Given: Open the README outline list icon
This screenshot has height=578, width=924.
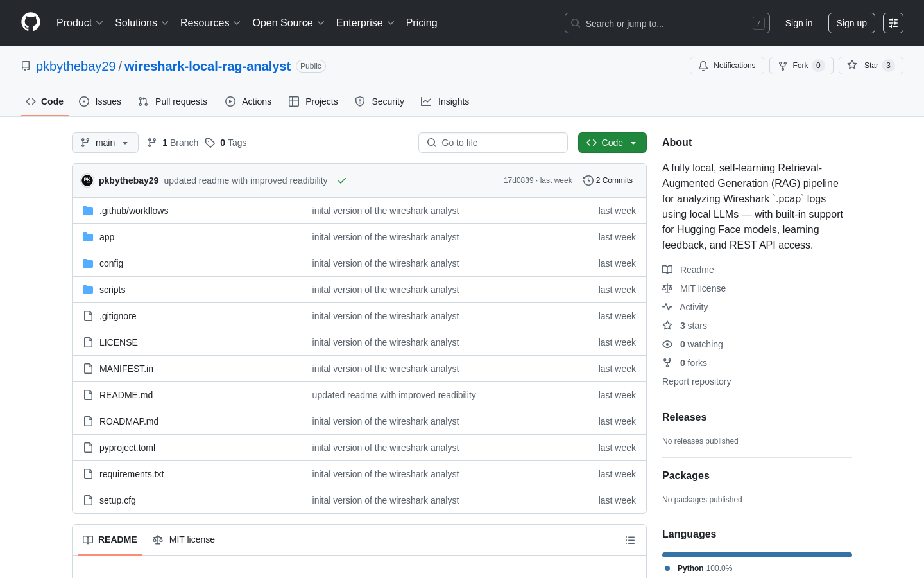Looking at the screenshot, I should (630, 540).
